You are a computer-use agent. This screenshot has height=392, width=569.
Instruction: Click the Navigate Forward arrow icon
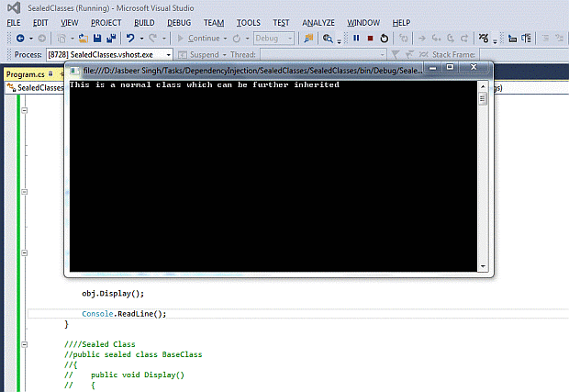coord(41,39)
